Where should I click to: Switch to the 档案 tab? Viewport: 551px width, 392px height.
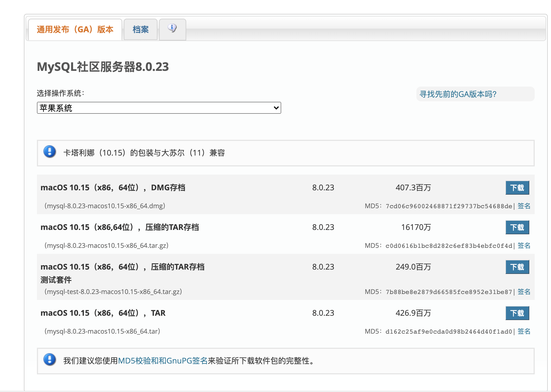tap(141, 30)
